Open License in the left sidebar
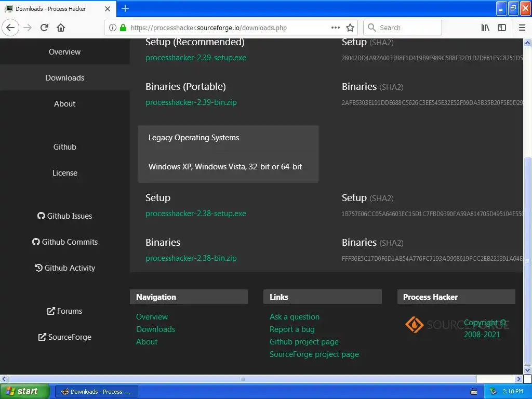This screenshot has height=399, width=532. (x=64, y=172)
